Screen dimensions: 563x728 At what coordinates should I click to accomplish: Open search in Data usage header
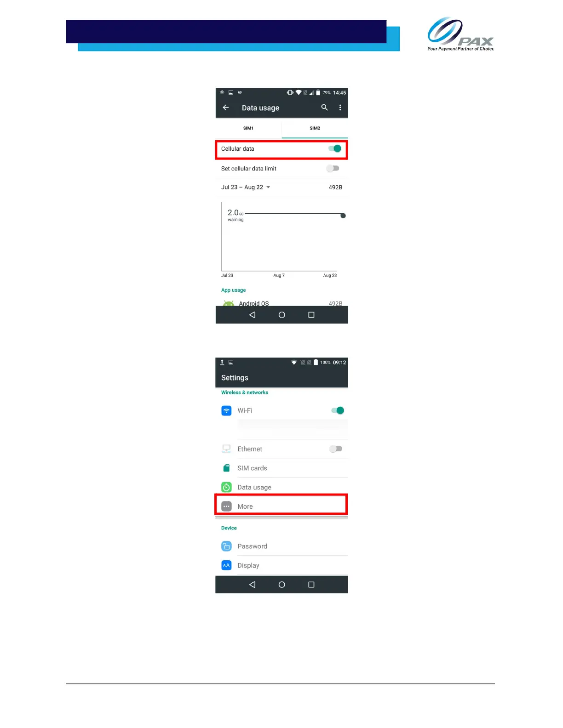pyautogui.click(x=324, y=108)
